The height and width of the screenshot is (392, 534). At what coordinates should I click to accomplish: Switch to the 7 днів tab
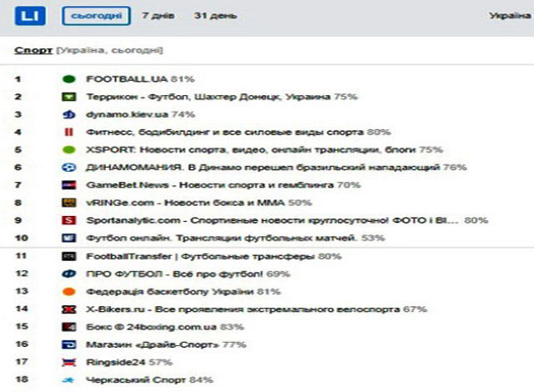158,16
